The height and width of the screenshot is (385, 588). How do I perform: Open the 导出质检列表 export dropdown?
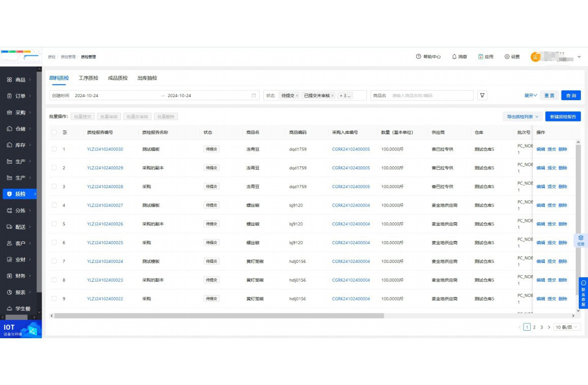[x=522, y=116]
